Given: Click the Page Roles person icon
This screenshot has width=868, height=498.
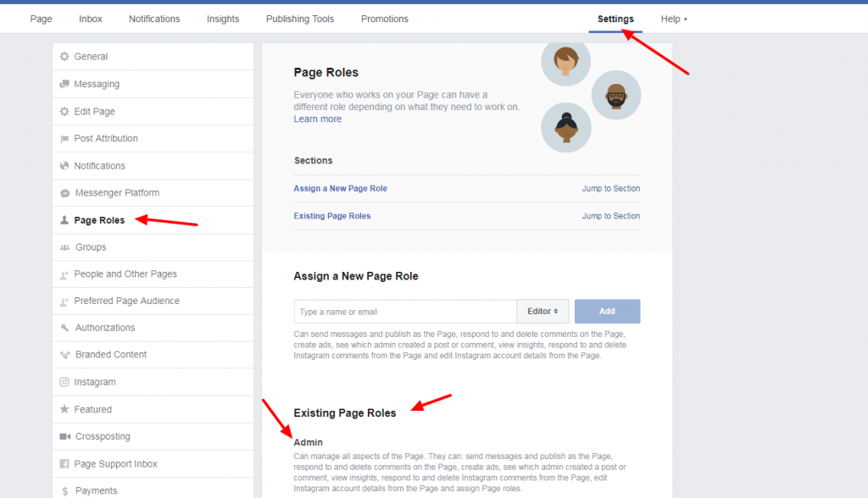Looking at the screenshot, I should pos(64,219).
